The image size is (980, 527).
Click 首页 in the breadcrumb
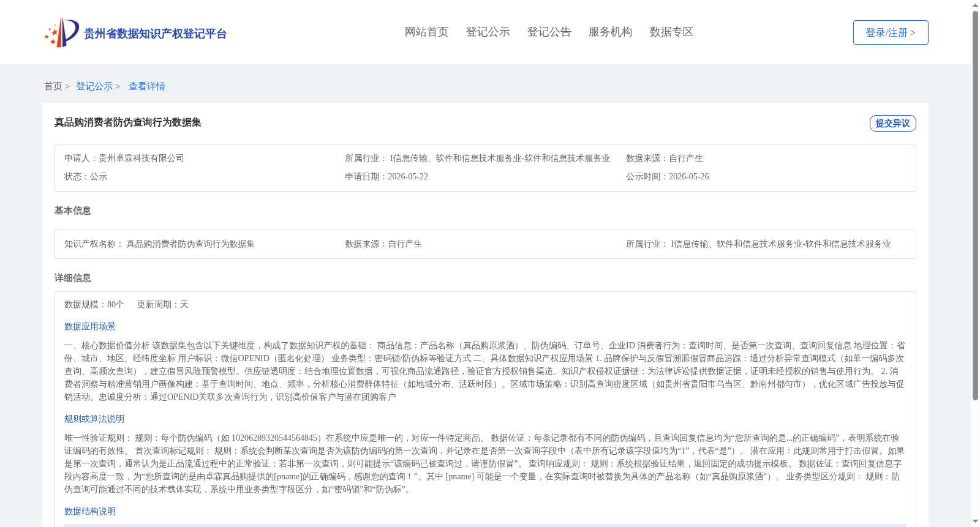click(x=53, y=86)
